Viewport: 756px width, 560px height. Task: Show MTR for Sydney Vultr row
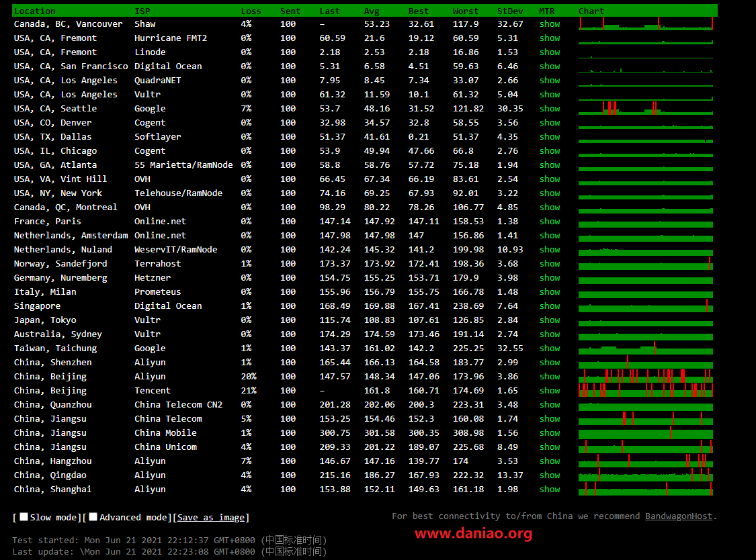coord(550,334)
